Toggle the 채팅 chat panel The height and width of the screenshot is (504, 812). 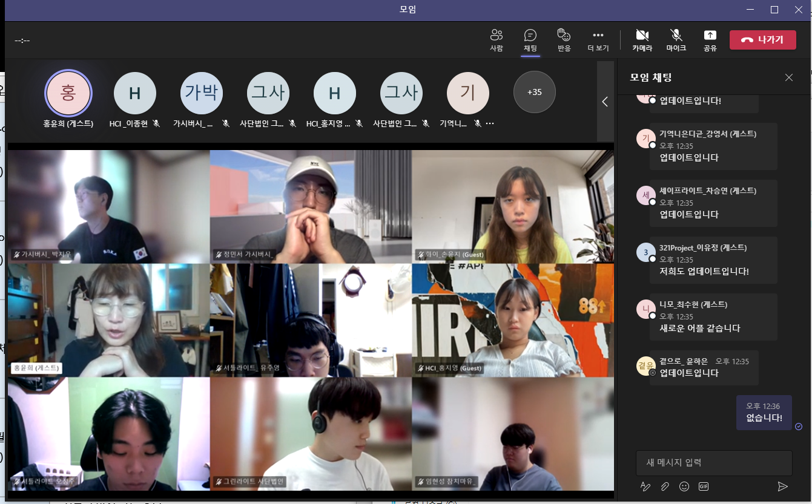[530, 40]
